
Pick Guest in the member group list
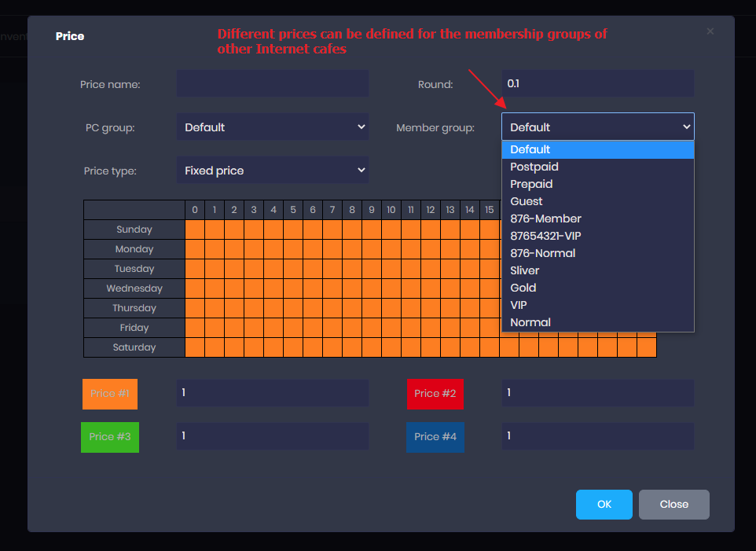click(x=526, y=201)
